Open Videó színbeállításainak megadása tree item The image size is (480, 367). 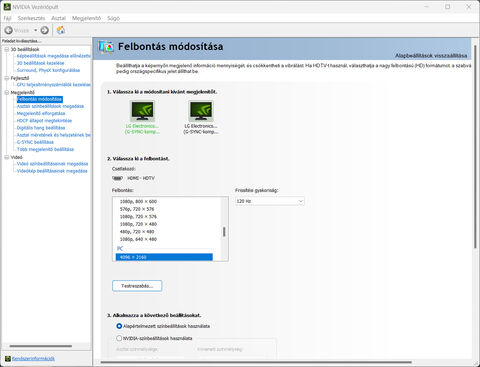[52, 164]
